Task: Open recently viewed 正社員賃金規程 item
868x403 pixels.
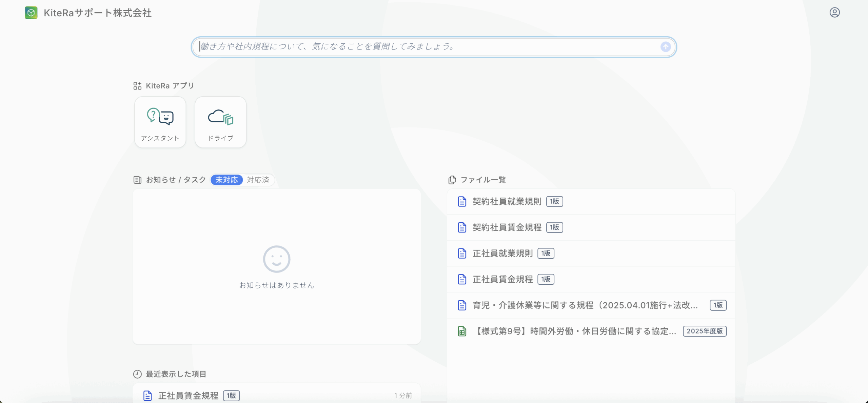Action: point(188,396)
